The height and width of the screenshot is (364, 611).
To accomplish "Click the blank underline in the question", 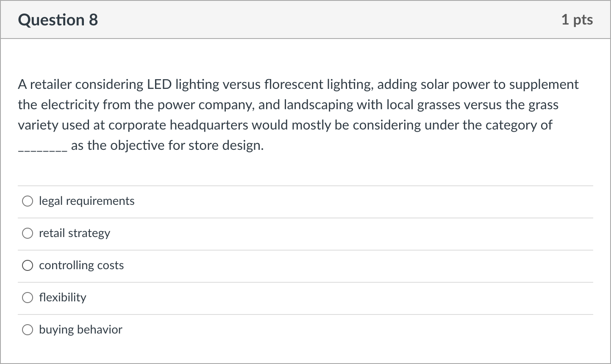I will [x=42, y=146].
